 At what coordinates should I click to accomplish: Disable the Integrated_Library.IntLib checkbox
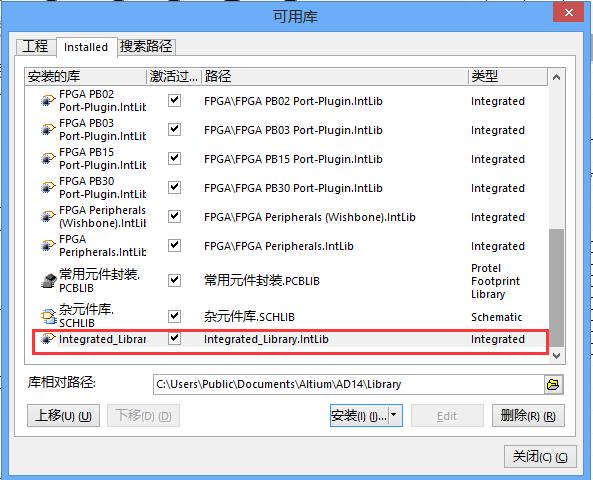point(174,338)
